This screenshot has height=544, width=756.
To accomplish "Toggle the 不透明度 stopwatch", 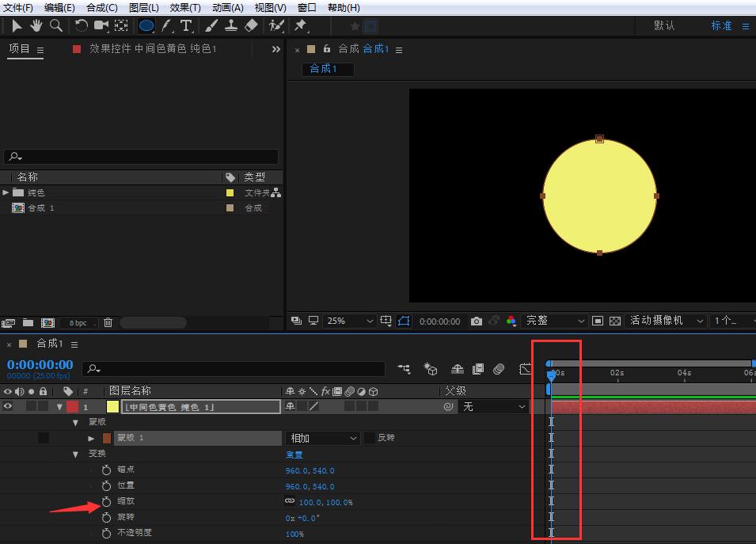I will (x=106, y=533).
